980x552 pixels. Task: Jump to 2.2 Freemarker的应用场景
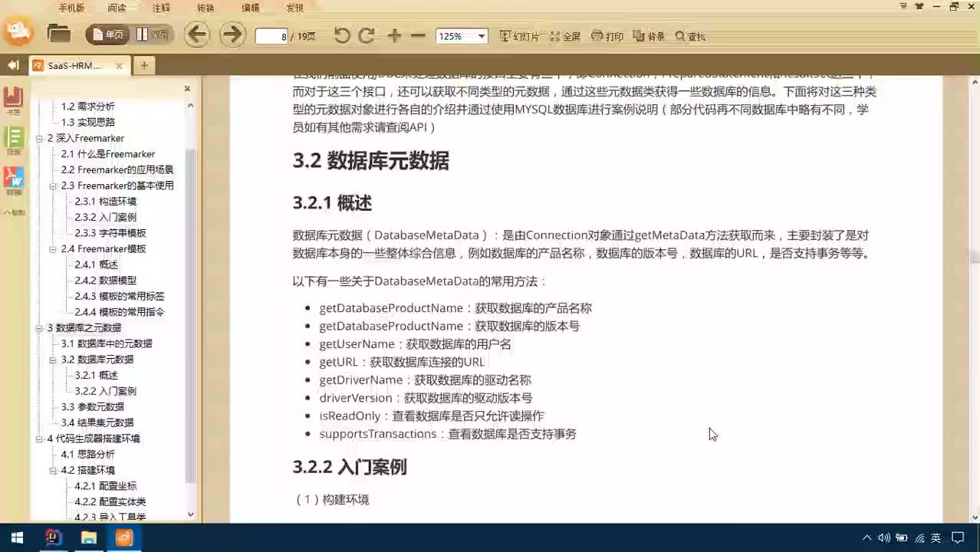117,169
